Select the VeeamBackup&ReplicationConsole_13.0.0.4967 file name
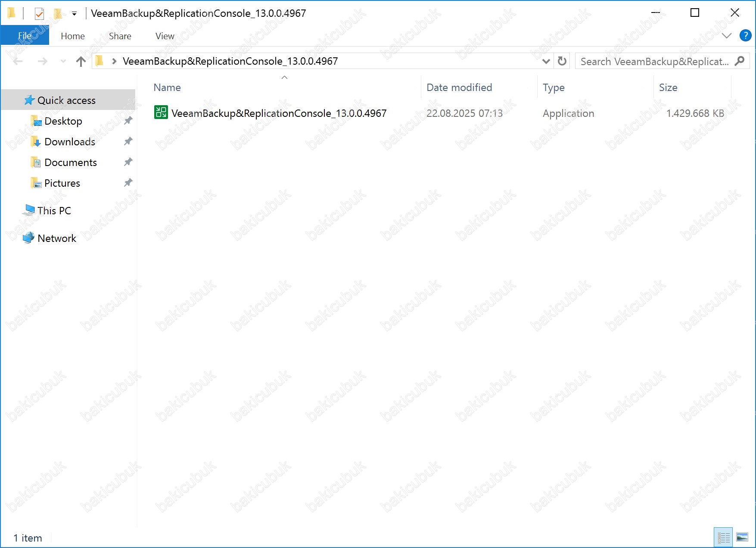 click(x=279, y=113)
